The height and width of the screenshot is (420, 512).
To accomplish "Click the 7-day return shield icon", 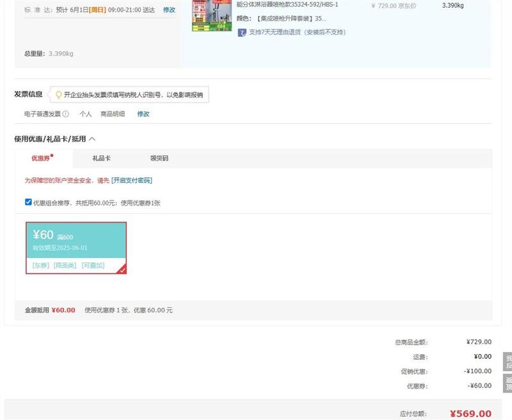I will (x=241, y=32).
